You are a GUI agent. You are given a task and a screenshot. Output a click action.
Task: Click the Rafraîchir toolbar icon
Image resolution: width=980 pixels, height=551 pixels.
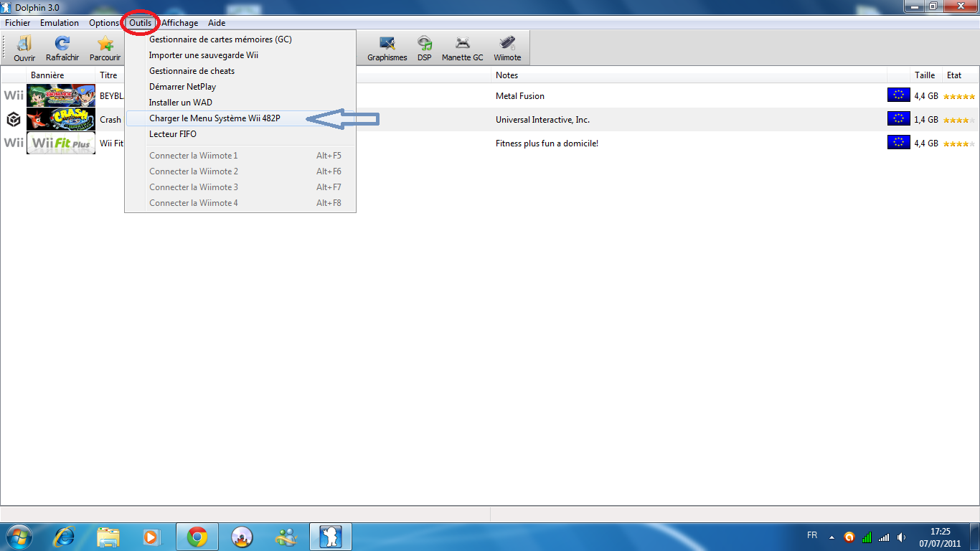(62, 48)
